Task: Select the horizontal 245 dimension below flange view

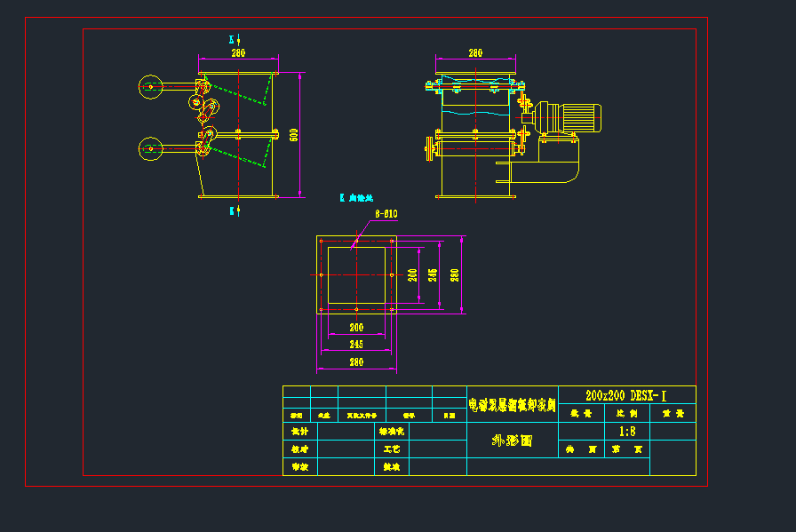Action: [355, 344]
